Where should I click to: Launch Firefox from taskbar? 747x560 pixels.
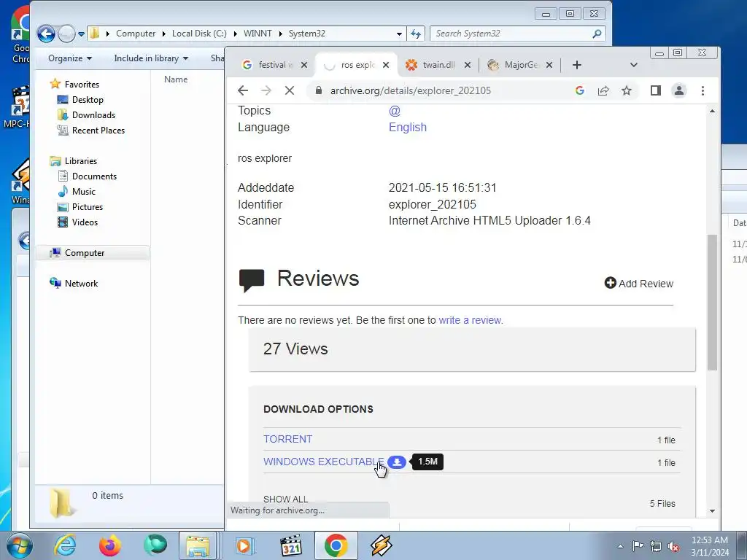[110, 545]
